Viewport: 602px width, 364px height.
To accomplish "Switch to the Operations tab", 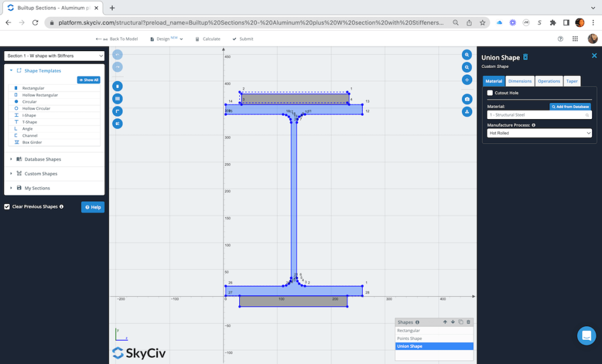I will 549,81.
